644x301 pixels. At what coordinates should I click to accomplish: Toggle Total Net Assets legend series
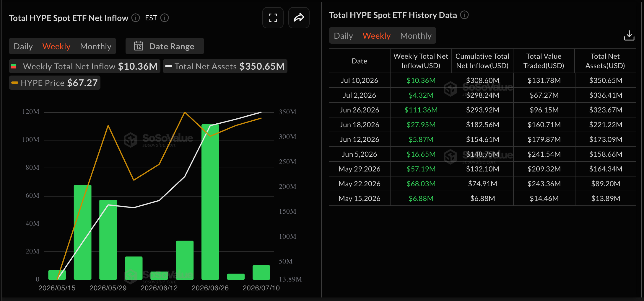(225, 66)
